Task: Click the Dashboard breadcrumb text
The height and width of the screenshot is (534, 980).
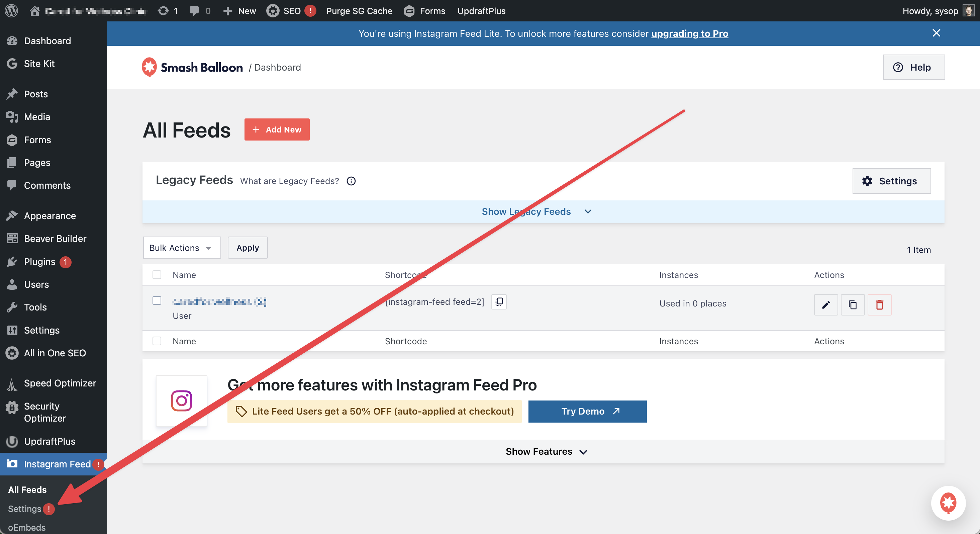Action: click(277, 67)
